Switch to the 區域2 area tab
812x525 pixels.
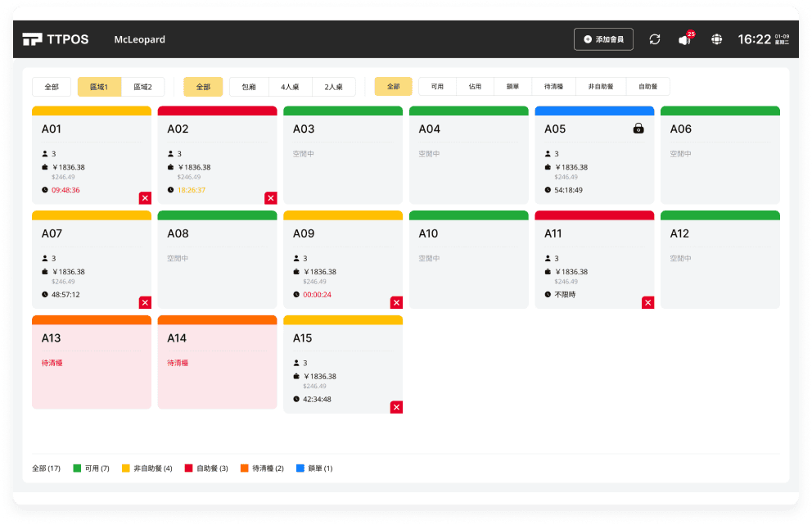click(142, 87)
